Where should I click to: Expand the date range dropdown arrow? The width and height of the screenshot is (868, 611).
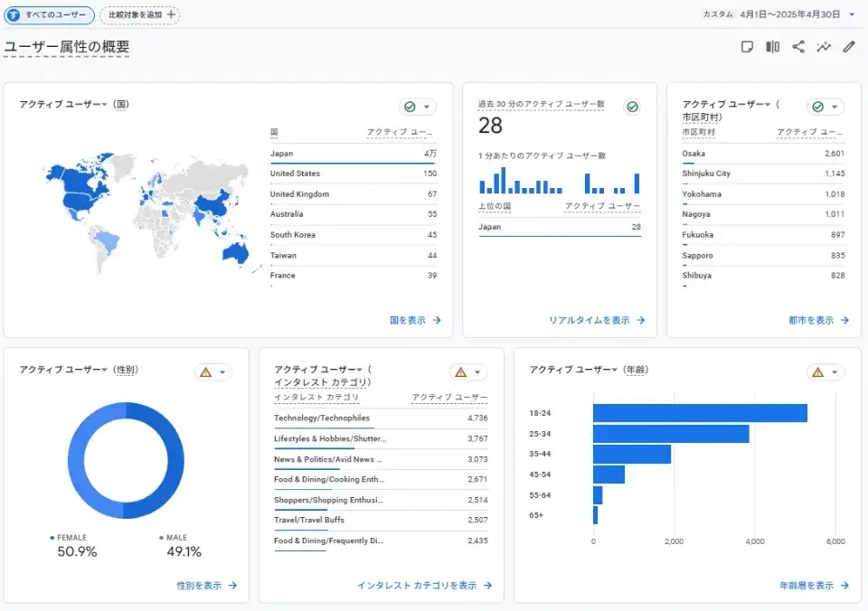click(852, 14)
